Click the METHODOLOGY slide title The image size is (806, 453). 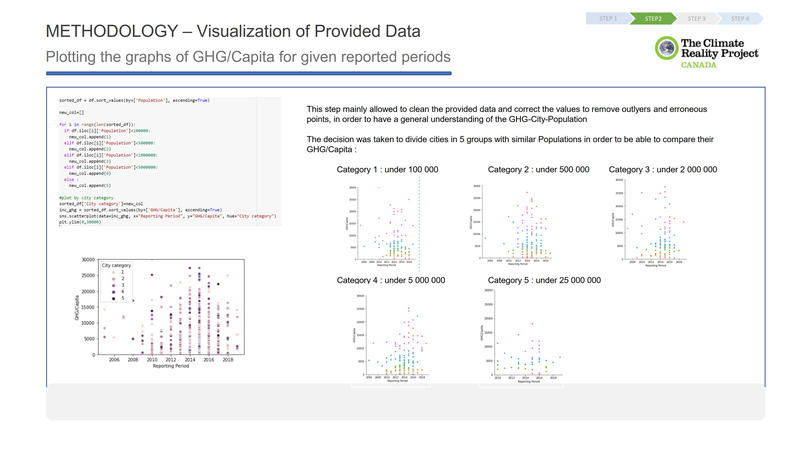click(233, 31)
